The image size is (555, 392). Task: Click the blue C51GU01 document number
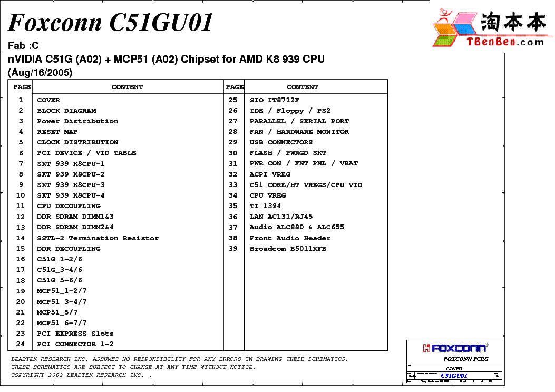[454, 376]
